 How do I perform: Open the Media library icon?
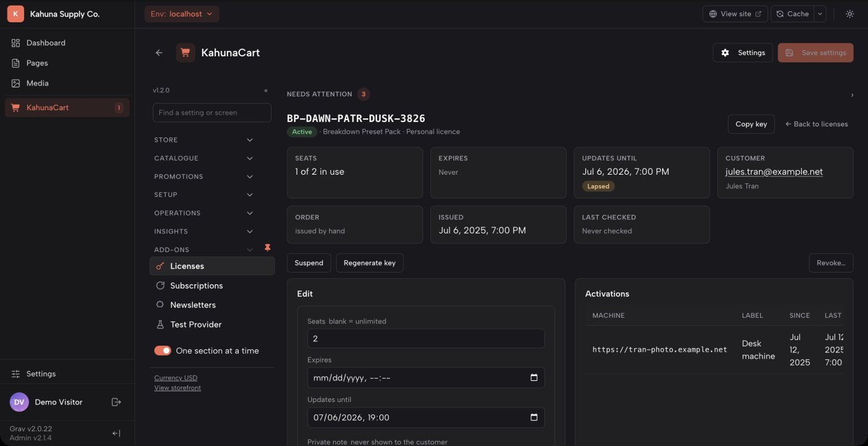16,83
